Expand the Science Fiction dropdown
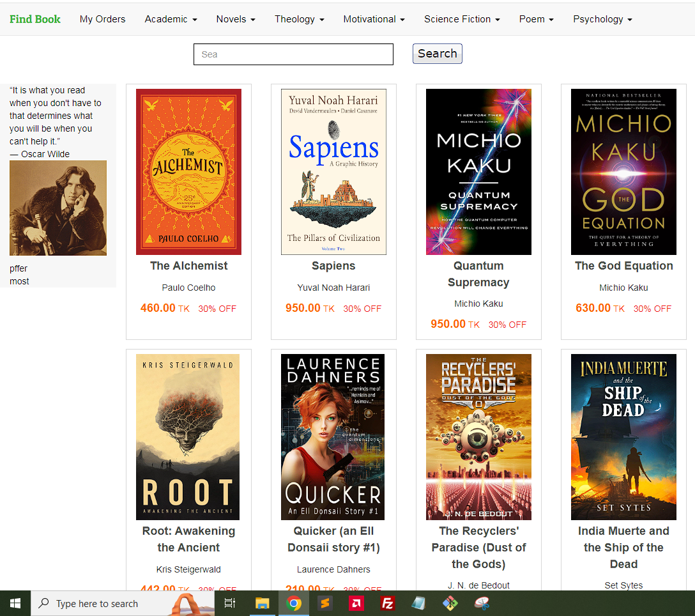Image resolution: width=695 pixels, height=616 pixels. coord(461,19)
